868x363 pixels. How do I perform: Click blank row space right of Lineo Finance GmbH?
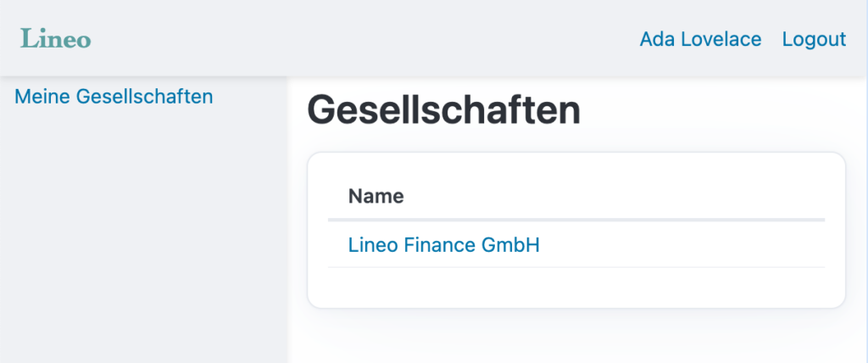(x=678, y=245)
